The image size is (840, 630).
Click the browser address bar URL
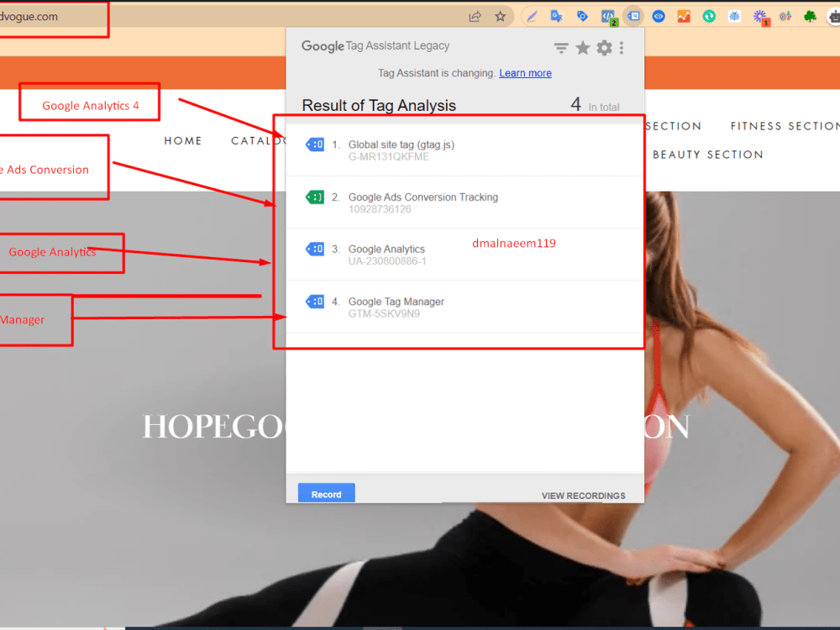pyautogui.click(x=29, y=17)
